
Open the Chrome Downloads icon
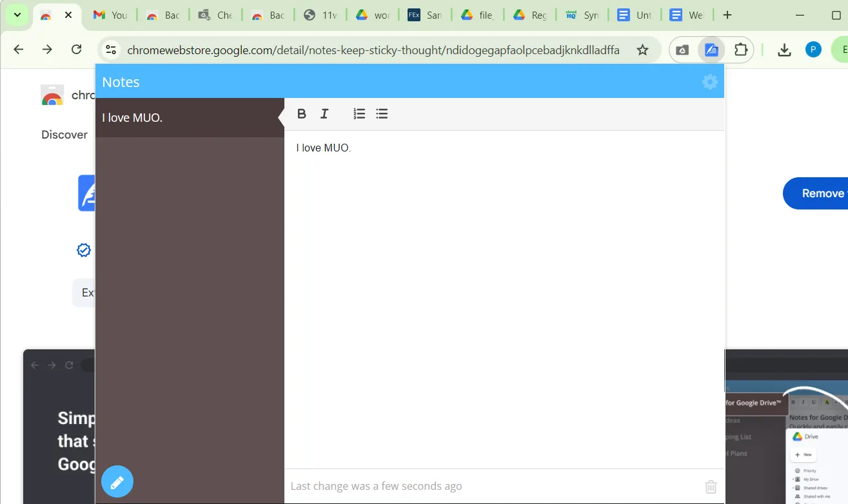tap(784, 49)
